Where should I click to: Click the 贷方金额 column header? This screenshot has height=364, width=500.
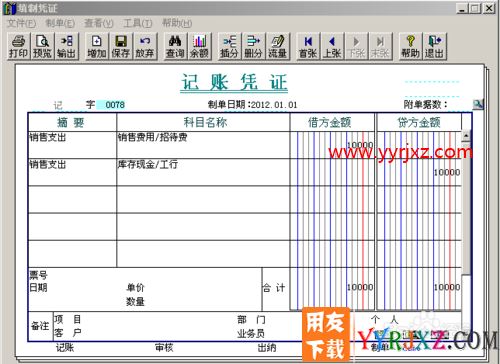point(419,122)
